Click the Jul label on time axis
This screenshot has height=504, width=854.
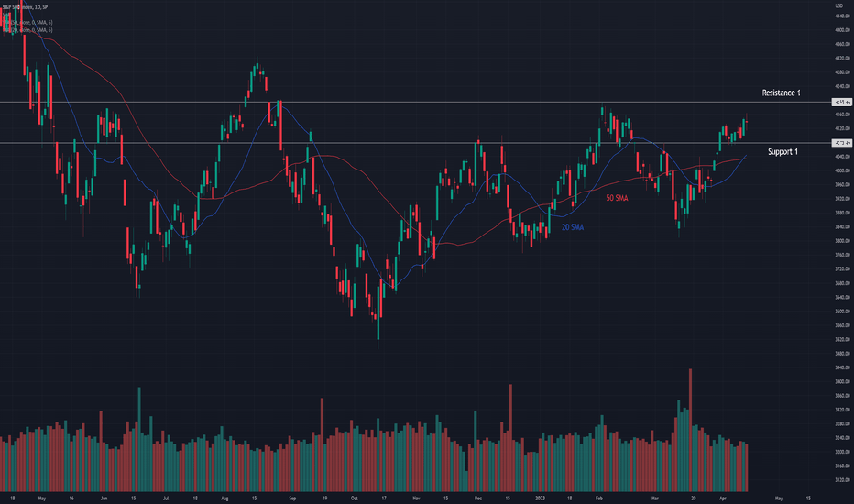point(166,498)
